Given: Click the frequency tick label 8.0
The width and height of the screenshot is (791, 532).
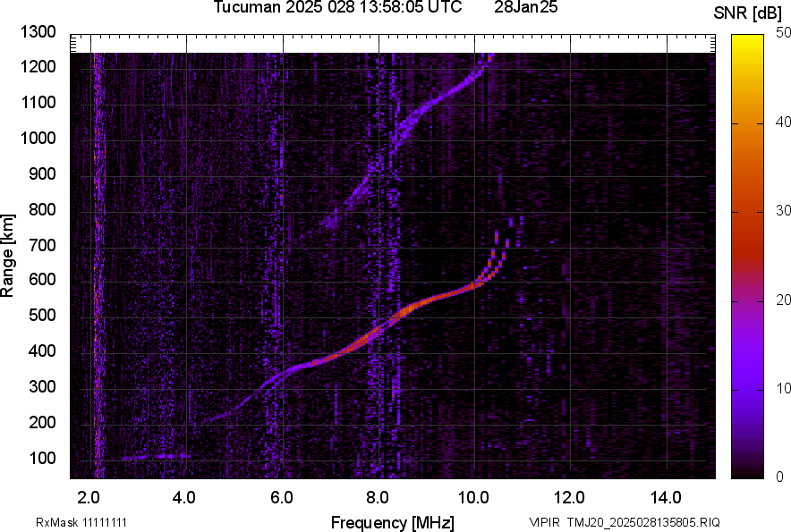Looking at the screenshot, I should point(377,498).
